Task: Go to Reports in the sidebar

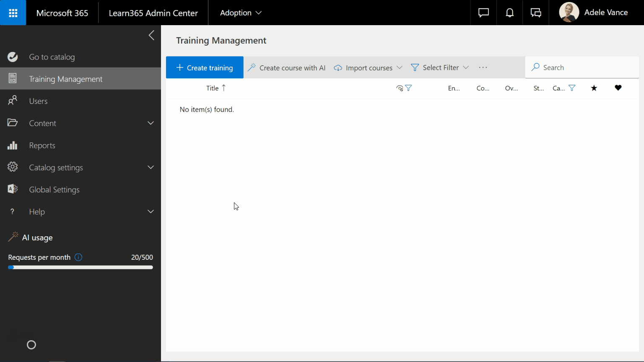Action: [42, 145]
